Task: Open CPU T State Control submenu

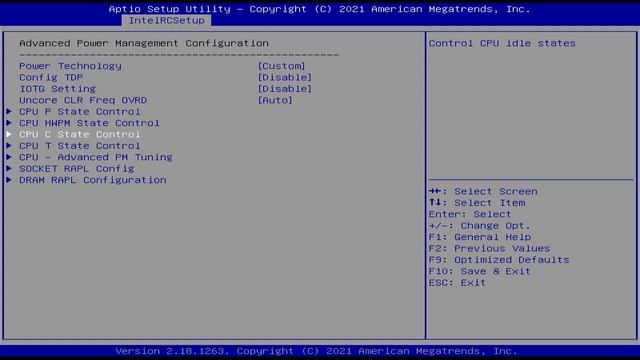Action: 80,146
